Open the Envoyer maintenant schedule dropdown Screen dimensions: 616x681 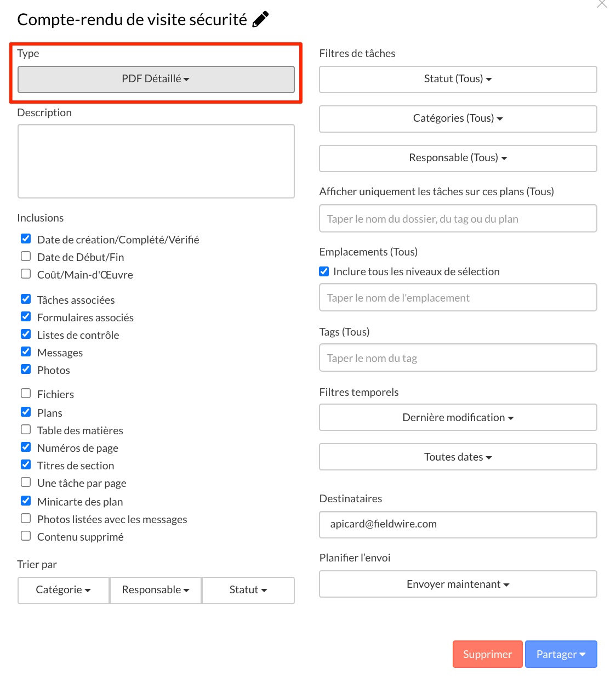point(458,584)
